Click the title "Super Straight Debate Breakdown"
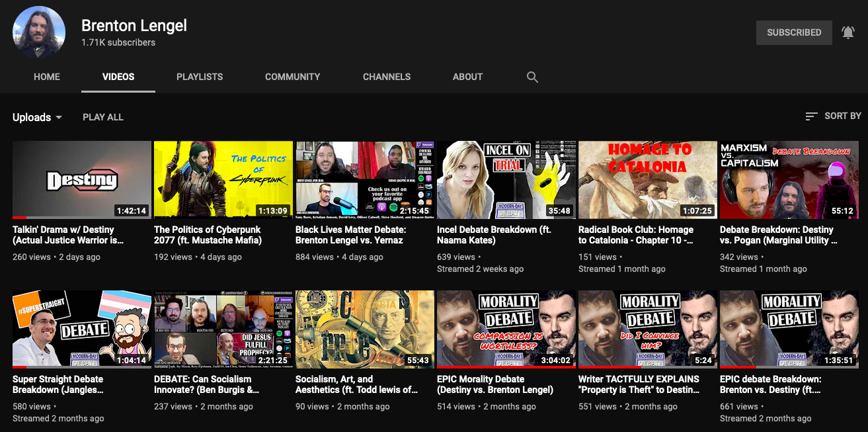Screen dimensions: 868x432 (x=58, y=384)
